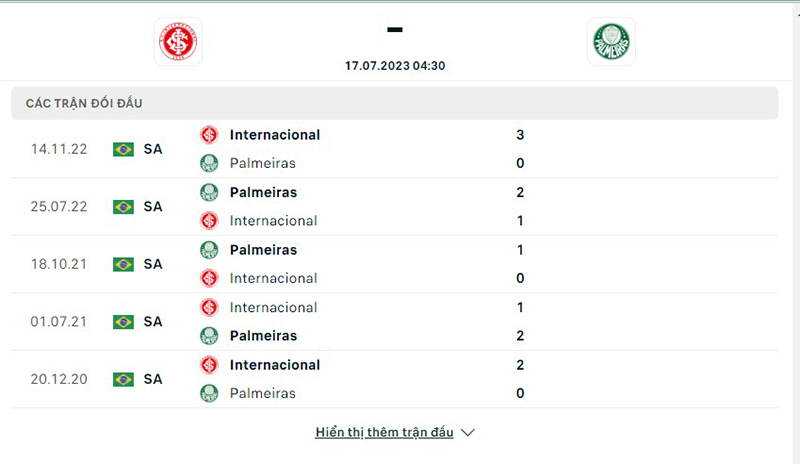Click the Internacional crest in the header

click(x=178, y=42)
